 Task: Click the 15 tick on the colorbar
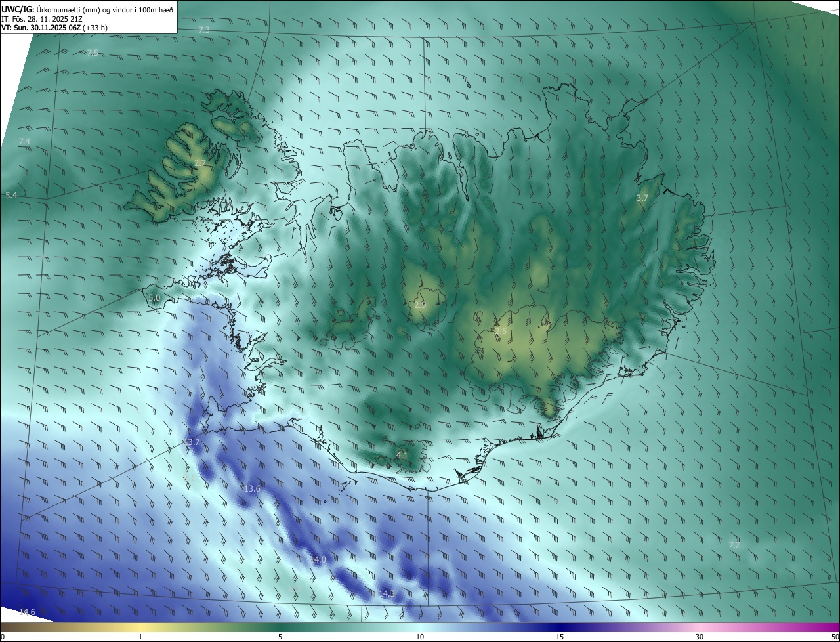(x=560, y=637)
